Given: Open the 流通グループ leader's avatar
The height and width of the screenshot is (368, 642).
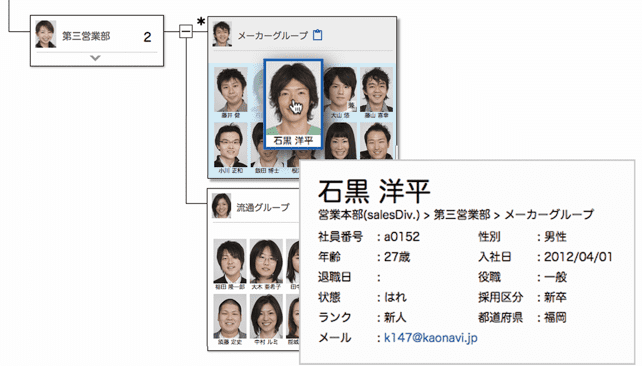Looking at the screenshot, I should [222, 205].
